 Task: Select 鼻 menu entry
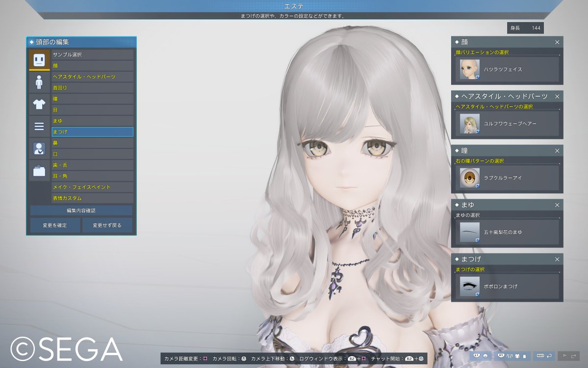point(93,143)
